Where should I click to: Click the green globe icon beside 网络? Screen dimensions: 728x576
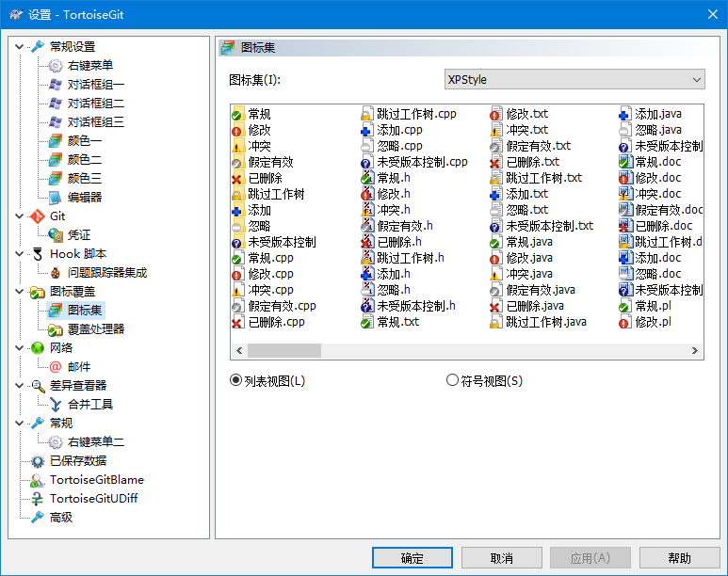(x=38, y=348)
